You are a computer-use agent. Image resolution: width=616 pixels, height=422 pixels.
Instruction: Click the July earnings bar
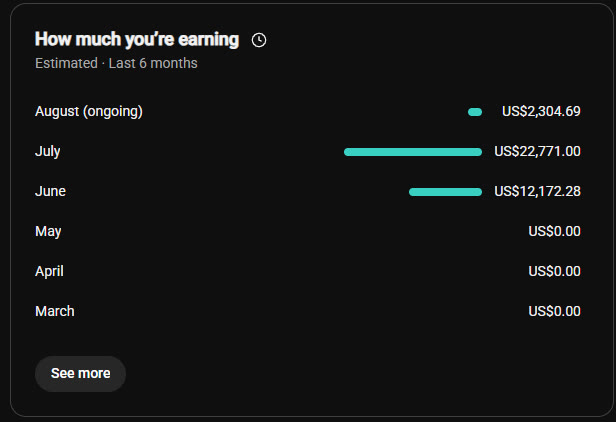coord(413,152)
